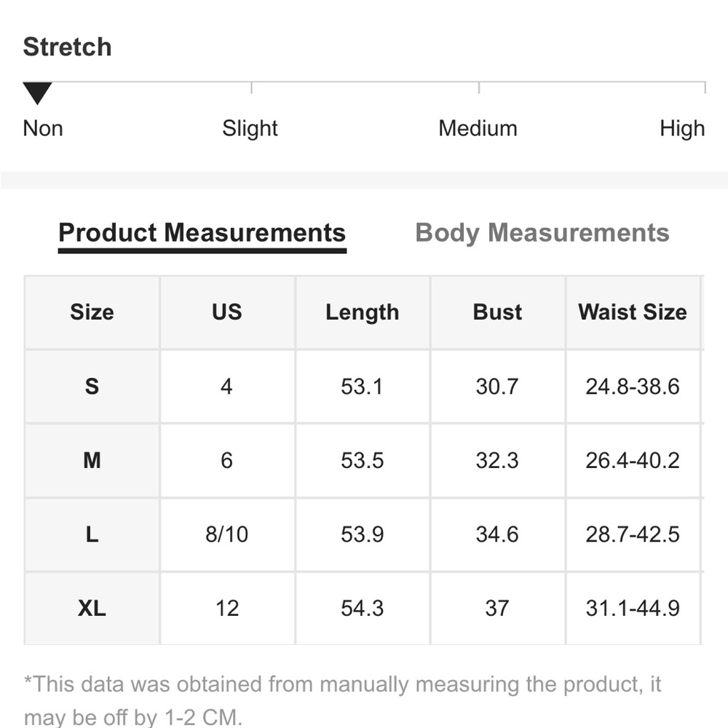The width and height of the screenshot is (728, 728).
Task: Select the XL size row header
Action: [x=92, y=608]
